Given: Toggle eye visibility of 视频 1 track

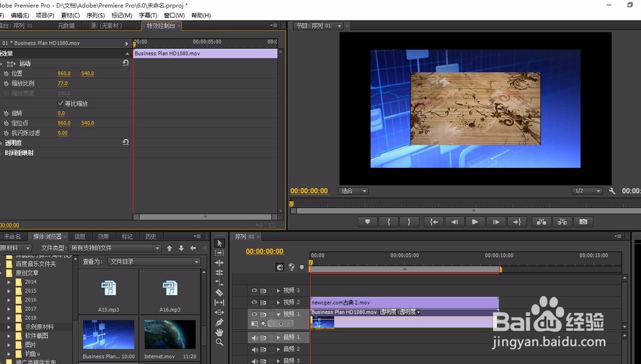Looking at the screenshot, I should [x=254, y=314].
